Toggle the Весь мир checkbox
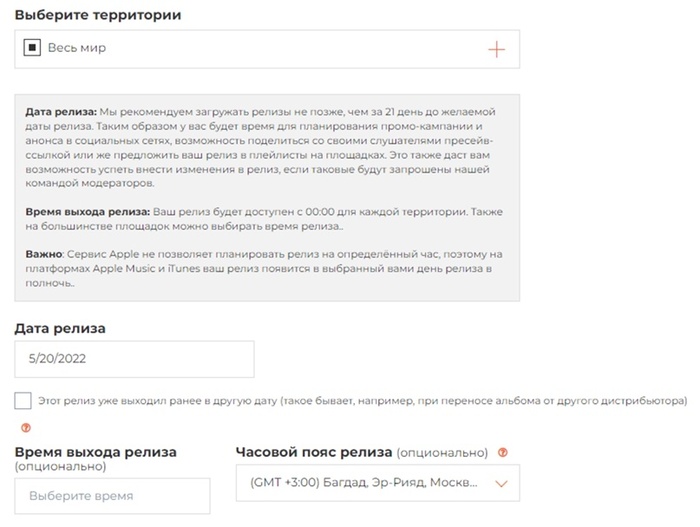 [x=32, y=48]
